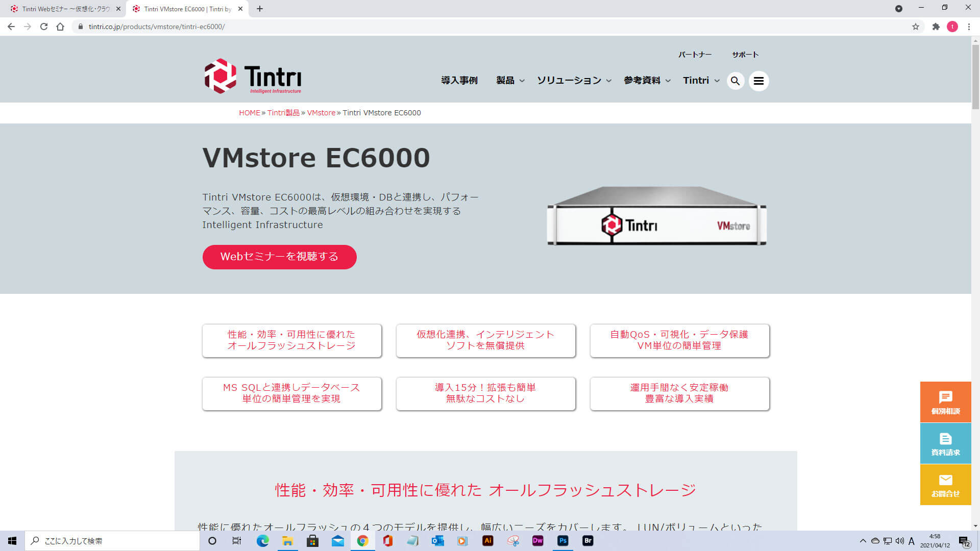The height and width of the screenshot is (551, 980).
Task: Expand the 製品 dropdown menu
Action: (510, 81)
